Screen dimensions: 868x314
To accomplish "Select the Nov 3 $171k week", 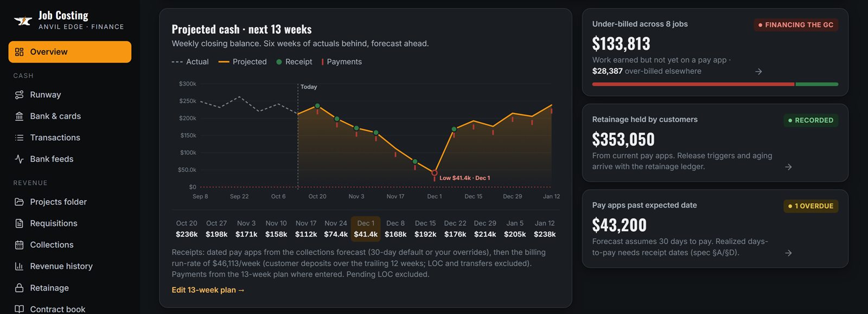I will [x=246, y=229].
